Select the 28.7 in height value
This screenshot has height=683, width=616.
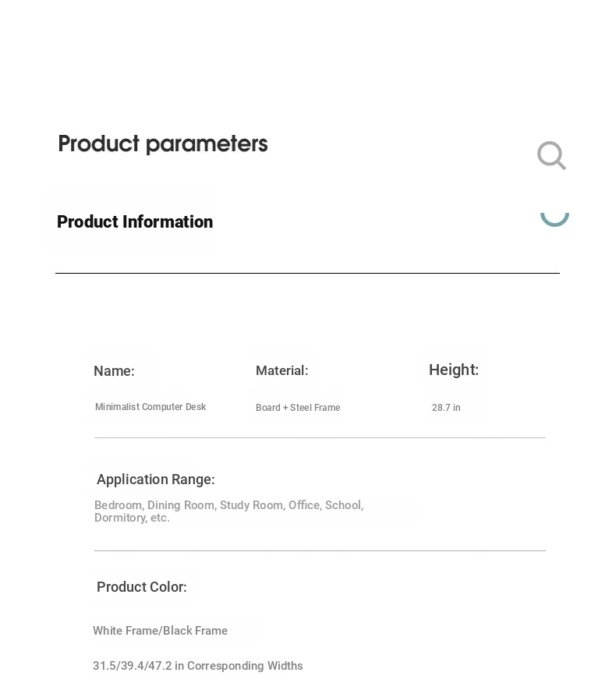coord(446,408)
